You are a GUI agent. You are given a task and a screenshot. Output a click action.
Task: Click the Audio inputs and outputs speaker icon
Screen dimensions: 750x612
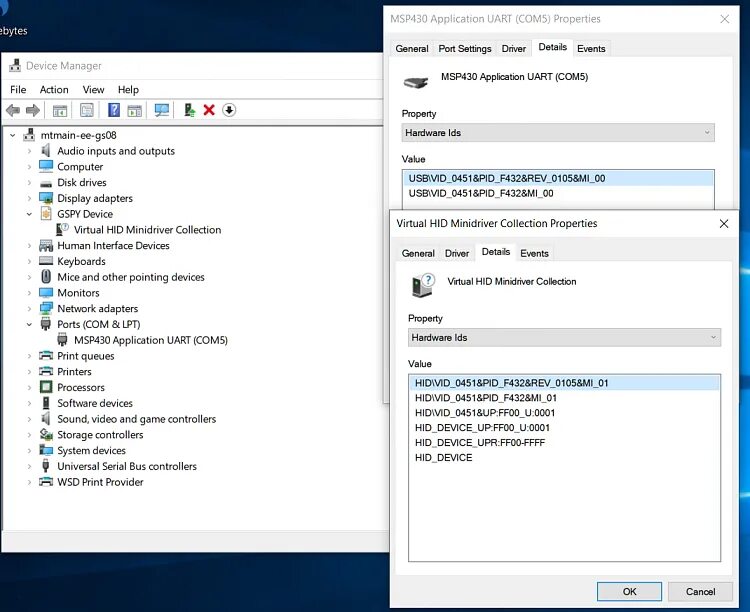[46, 151]
